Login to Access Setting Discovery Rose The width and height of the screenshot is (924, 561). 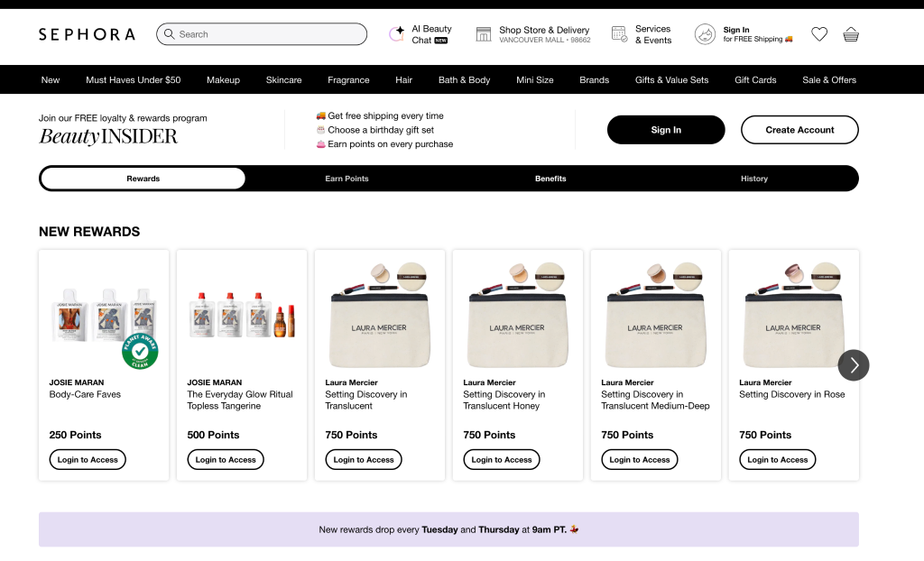pyautogui.click(x=777, y=460)
